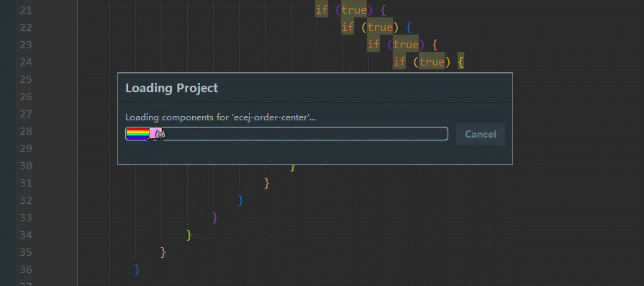Image resolution: width=644 pixels, height=286 pixels.
Task: Click the 'if' keyword on line 23
Action: click(373, 45)
